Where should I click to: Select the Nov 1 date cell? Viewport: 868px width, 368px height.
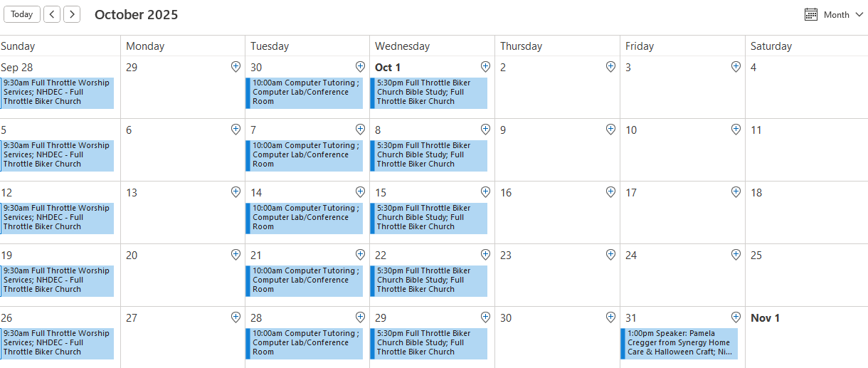[807, 343]
